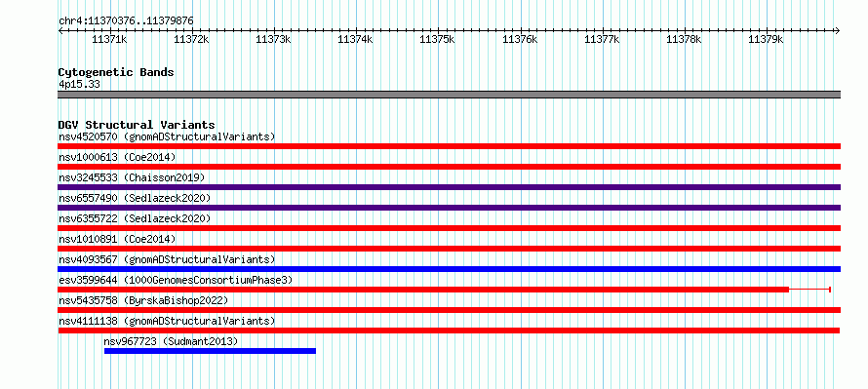Click the chr4:11370376..11379876 coordinate label

pyautogui.click(x=126, y=21)
